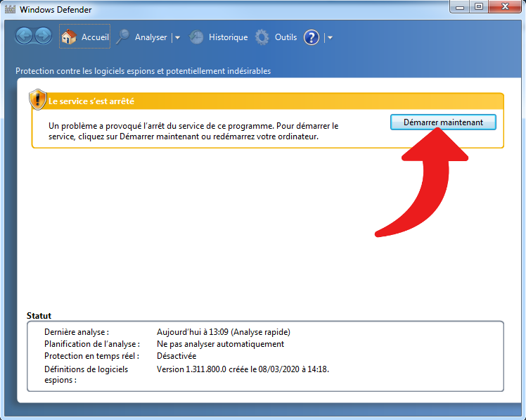Click the Back navigation arrow
This screenshot has width=526, height=420.
coord(24,36)
